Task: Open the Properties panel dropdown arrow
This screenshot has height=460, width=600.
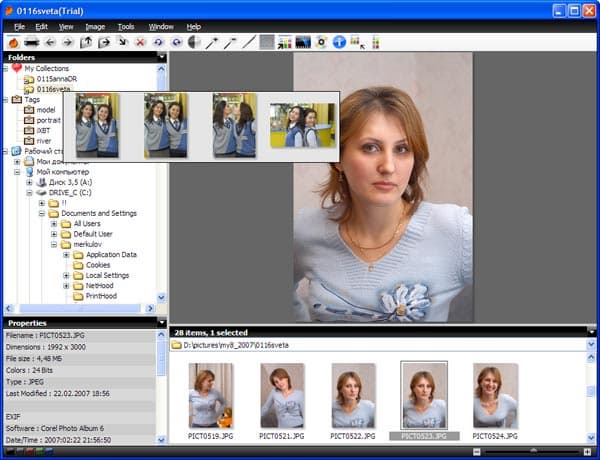Action: pyautogui.click(x=162, y=323)
